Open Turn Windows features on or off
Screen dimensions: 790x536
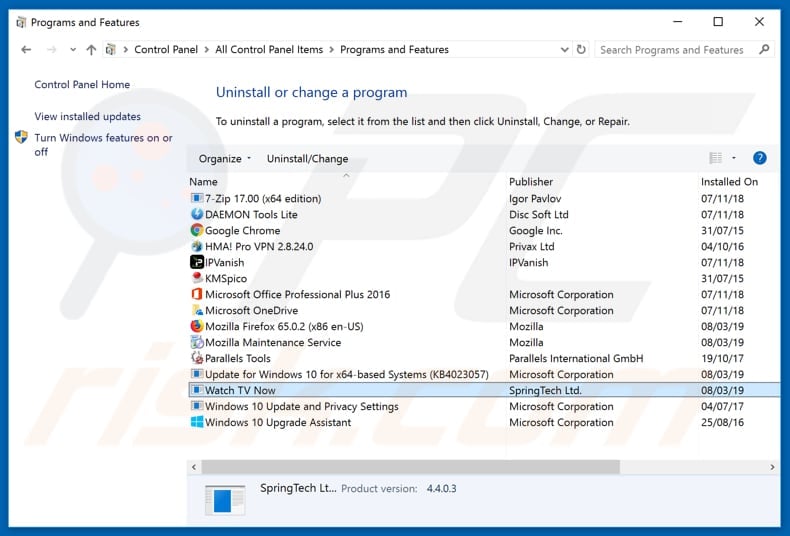click(103, 145)
